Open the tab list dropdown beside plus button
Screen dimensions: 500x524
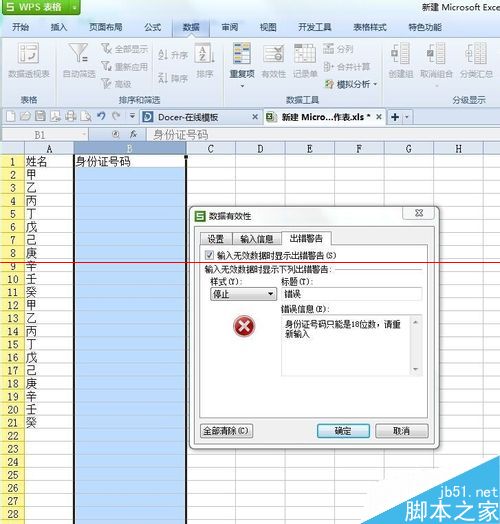(x=407, y=117)
